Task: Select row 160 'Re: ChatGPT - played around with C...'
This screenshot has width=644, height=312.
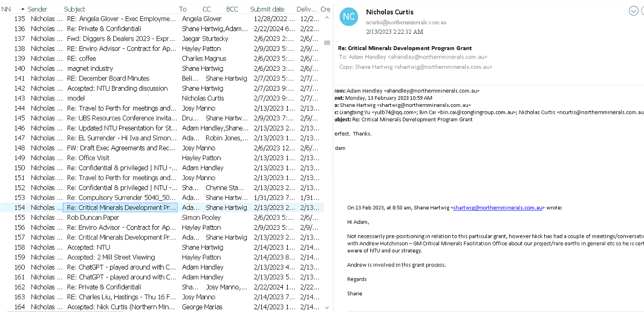Action: tap(162, 267)
